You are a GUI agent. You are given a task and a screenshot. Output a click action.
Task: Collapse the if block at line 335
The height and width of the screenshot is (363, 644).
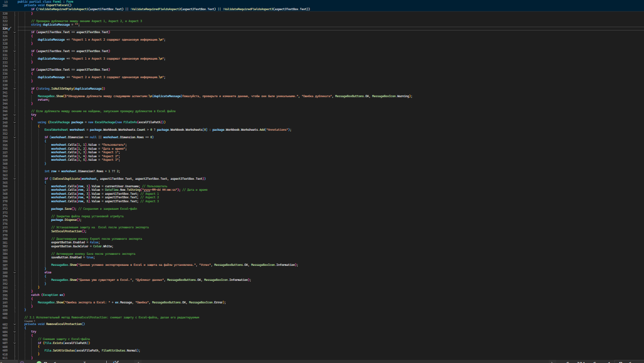15,70
